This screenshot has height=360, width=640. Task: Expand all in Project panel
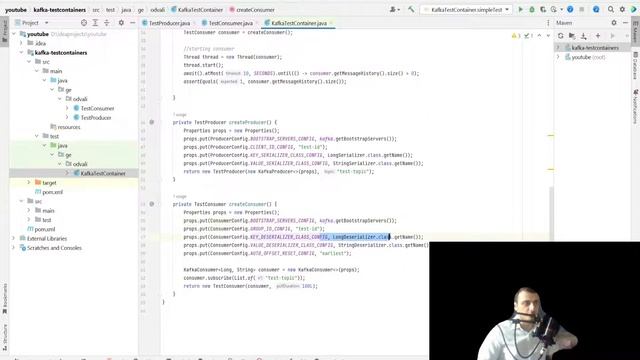(95, 23)
